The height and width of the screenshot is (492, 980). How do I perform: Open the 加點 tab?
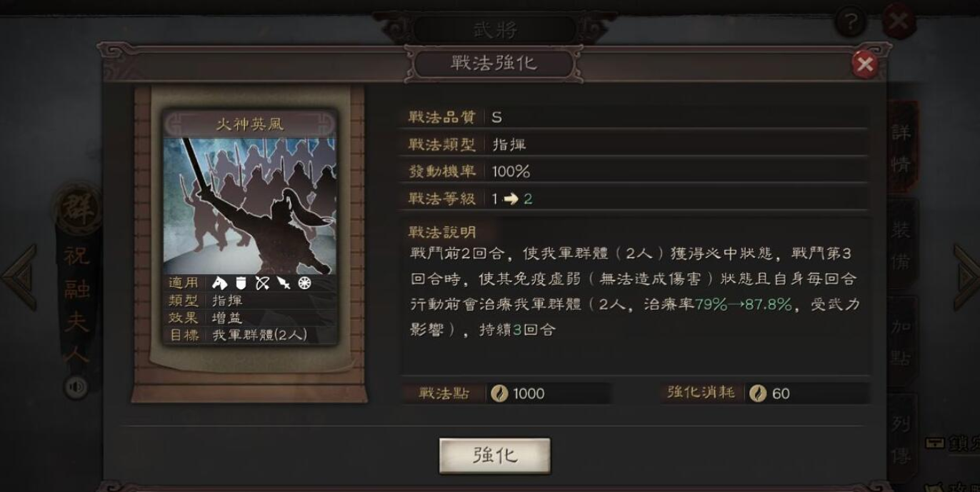click(901, 343)
